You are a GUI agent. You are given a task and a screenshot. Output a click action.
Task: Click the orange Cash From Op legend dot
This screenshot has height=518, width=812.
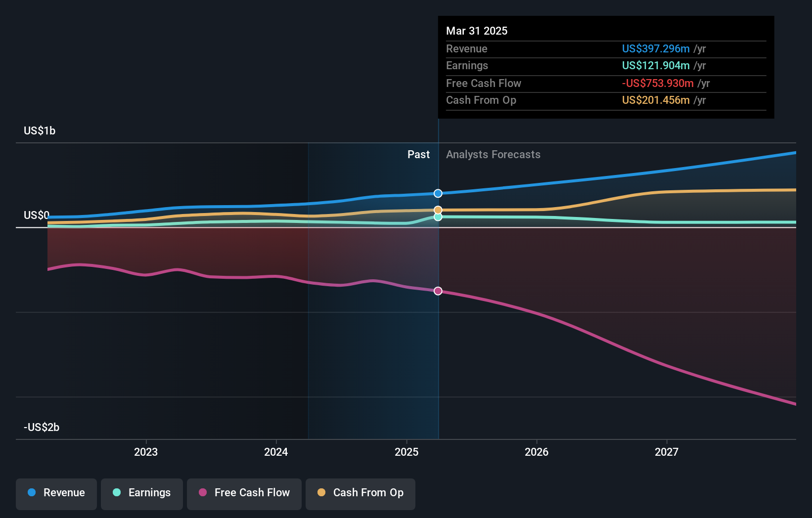point(321,492)
